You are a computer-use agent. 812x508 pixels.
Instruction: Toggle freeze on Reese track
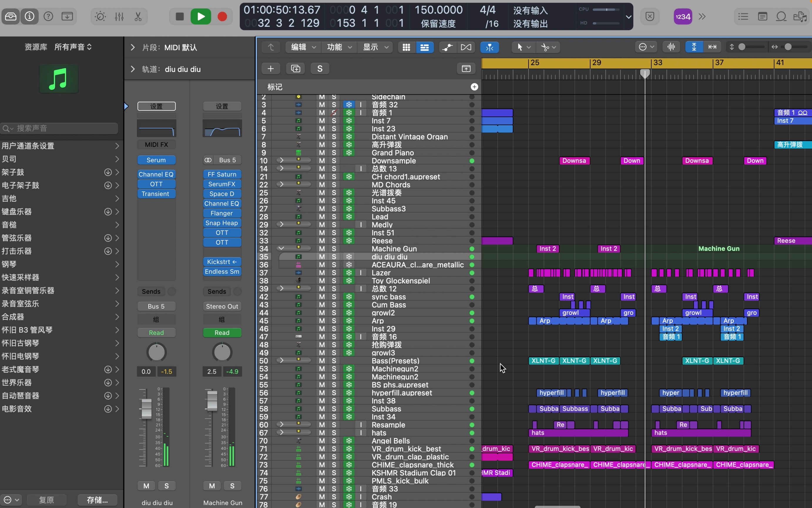click(349, 240)
